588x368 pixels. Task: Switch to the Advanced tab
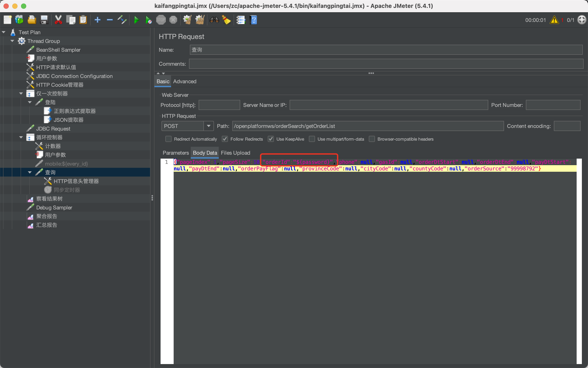(185, 81)
